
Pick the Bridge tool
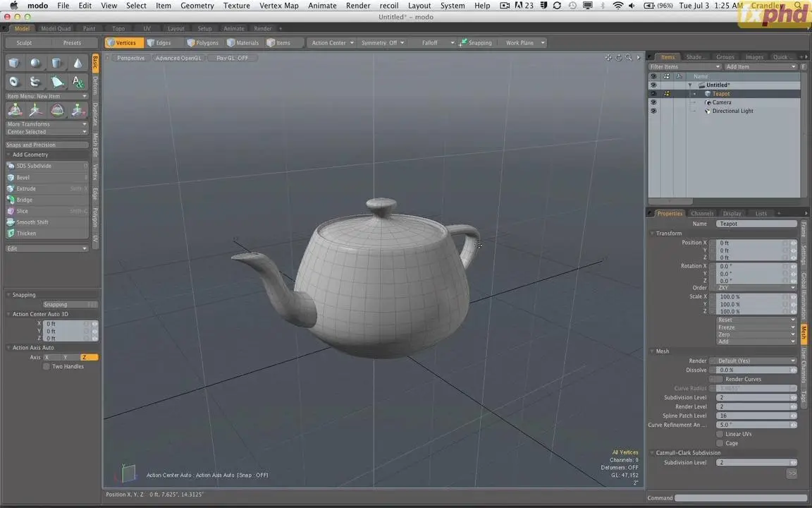click(47, 200)
